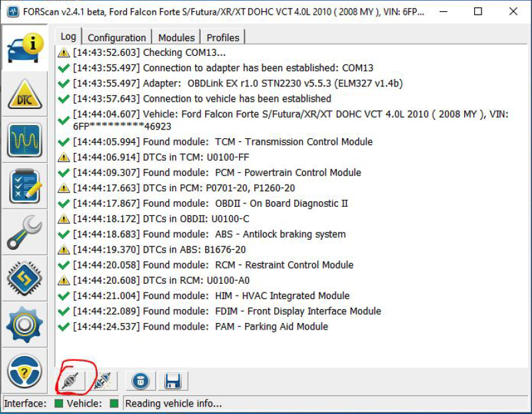The height and width of the screenshot is (414, 532).
Task: Open the oscilloscope live data section
Action: [x=25, y=140]
